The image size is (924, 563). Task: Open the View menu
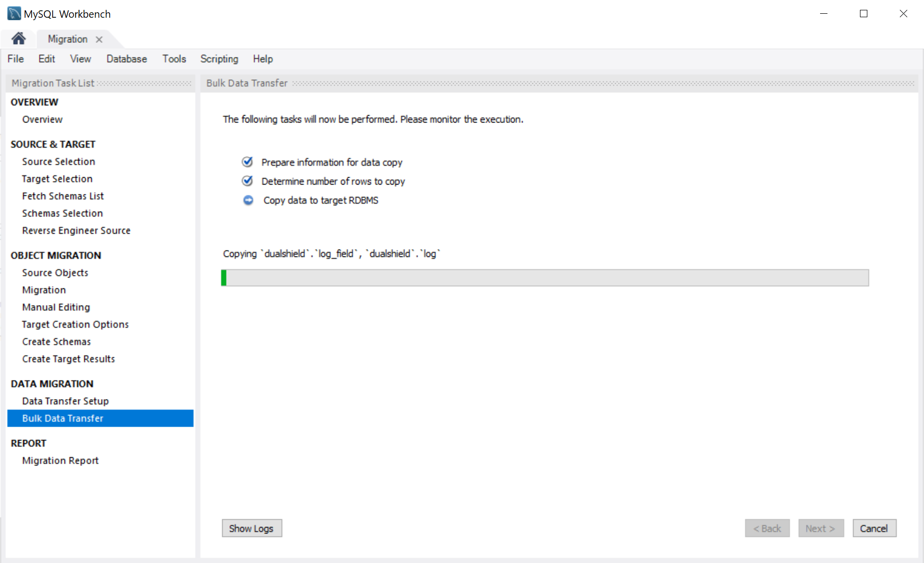(x=80, y=59)
